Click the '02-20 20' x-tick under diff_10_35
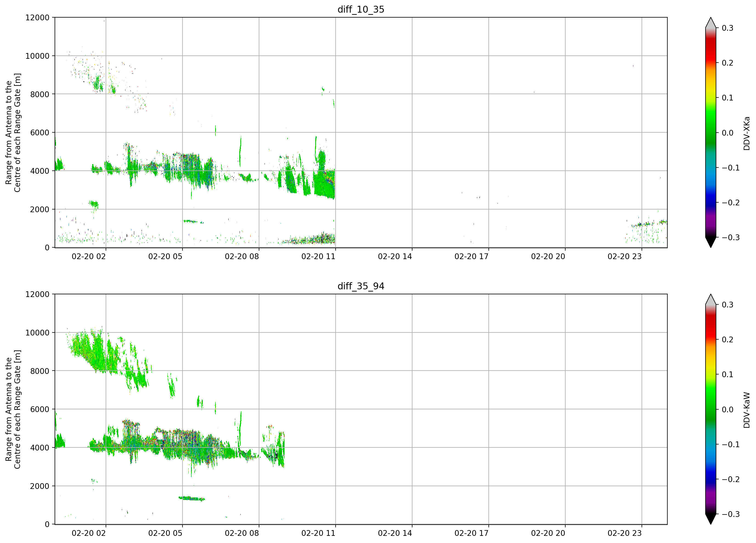 coord(548,256)
